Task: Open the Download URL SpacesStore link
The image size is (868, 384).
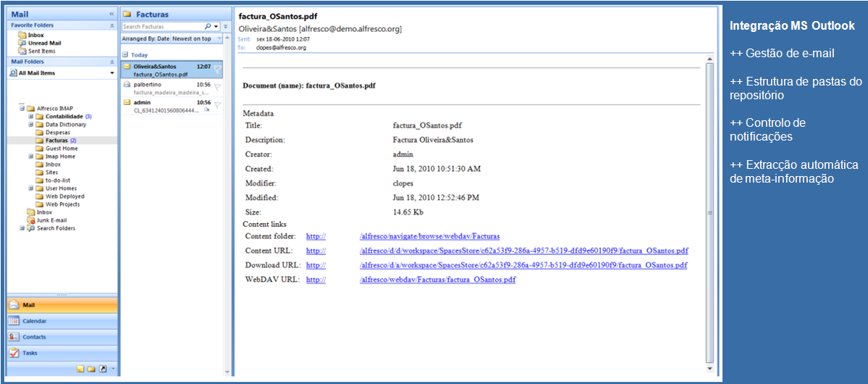Action: [x=523, y=265]
